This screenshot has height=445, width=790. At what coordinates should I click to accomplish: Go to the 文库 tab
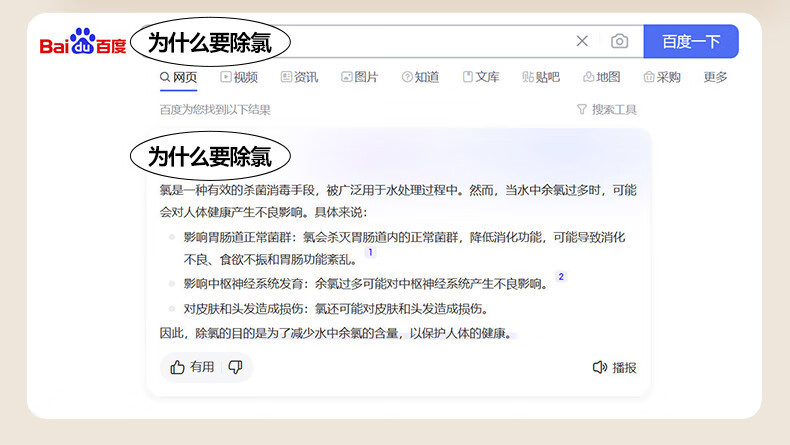coord(481,77)
